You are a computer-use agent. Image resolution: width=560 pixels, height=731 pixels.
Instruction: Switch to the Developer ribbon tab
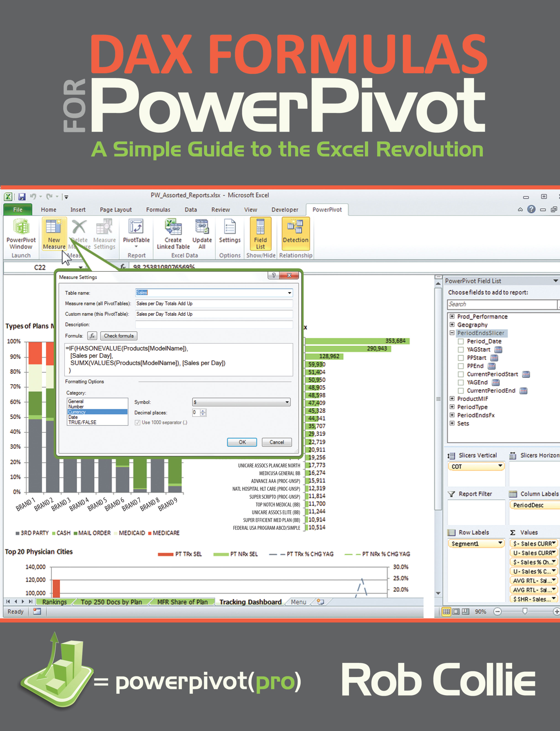[285, 209]
